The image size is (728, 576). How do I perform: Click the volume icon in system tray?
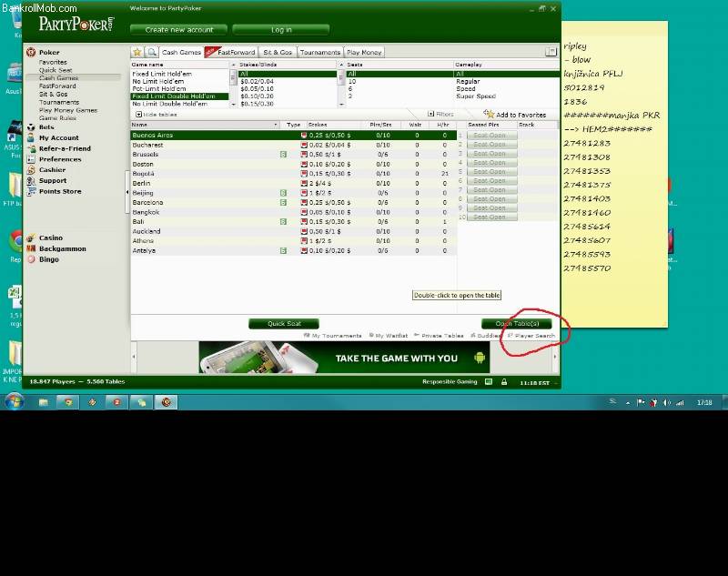tap(667, 402)
